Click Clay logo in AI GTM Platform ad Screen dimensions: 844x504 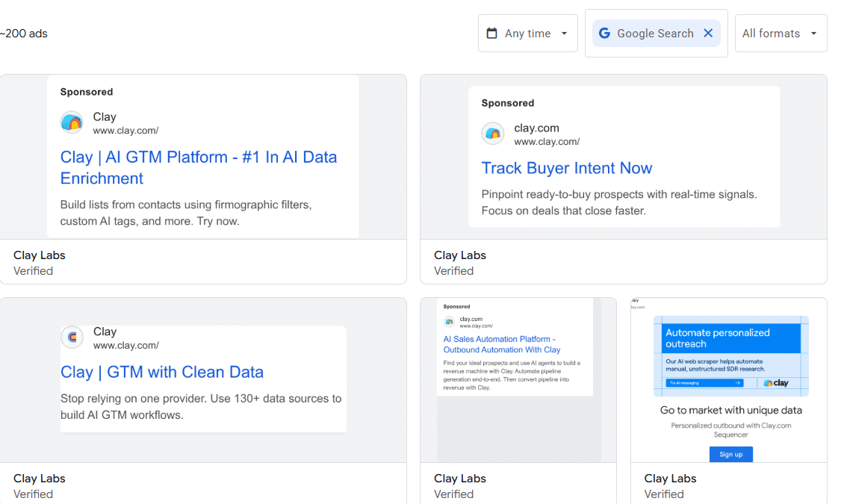tap(72, 122)
